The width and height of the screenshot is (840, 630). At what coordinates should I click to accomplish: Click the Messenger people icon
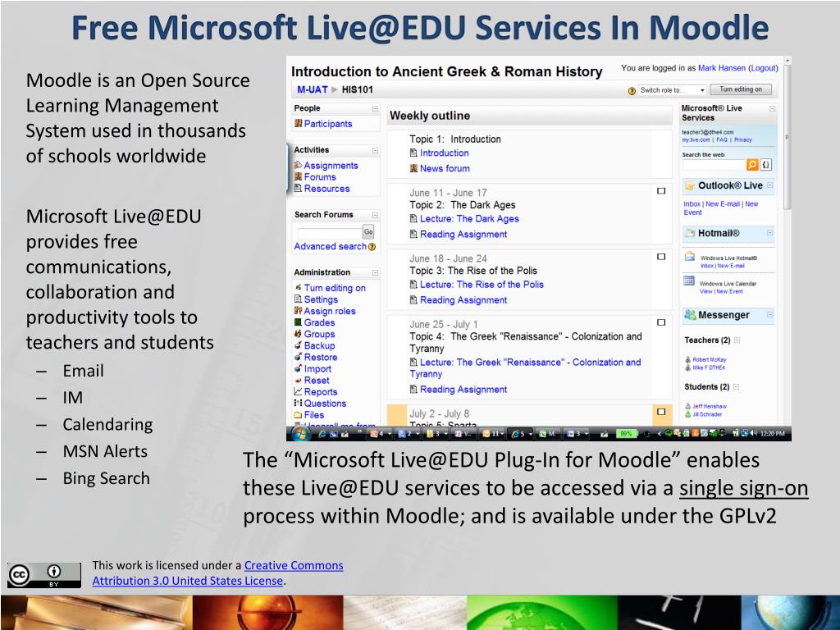click(689, 315)
